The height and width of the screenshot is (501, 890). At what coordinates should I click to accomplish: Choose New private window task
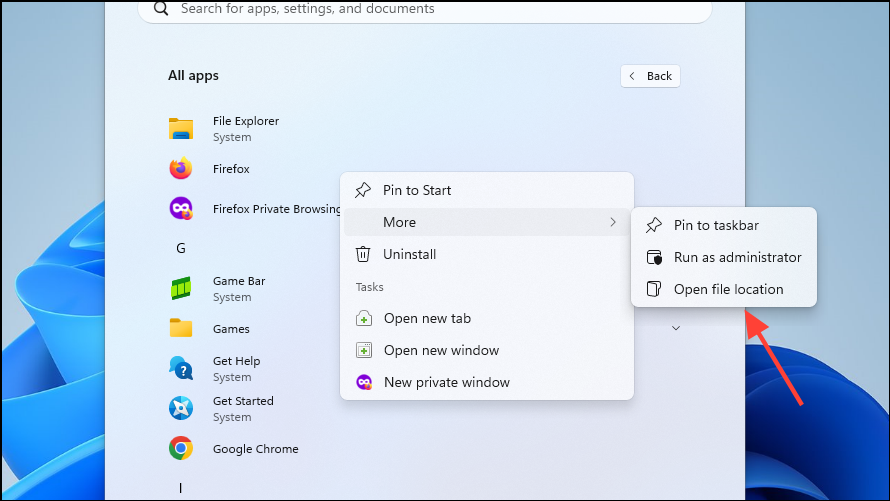click(487, 382)
